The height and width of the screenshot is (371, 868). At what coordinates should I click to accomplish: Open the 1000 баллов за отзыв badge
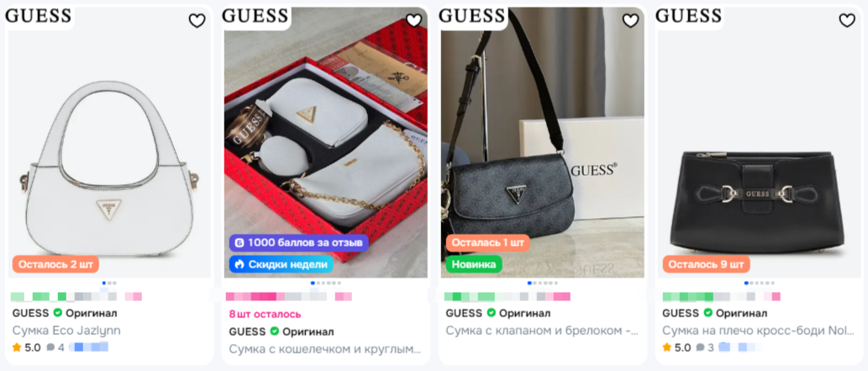click(299, 243)
